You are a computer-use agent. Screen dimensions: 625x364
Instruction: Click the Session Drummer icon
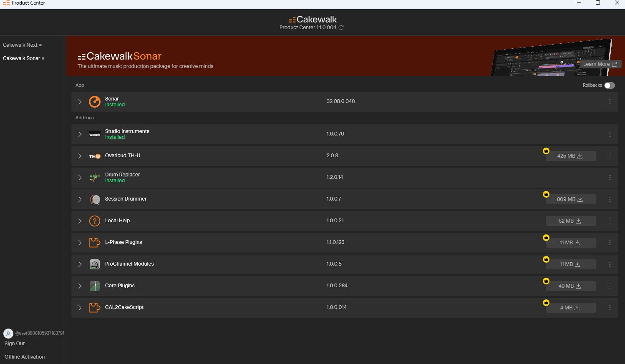(95, 199)
